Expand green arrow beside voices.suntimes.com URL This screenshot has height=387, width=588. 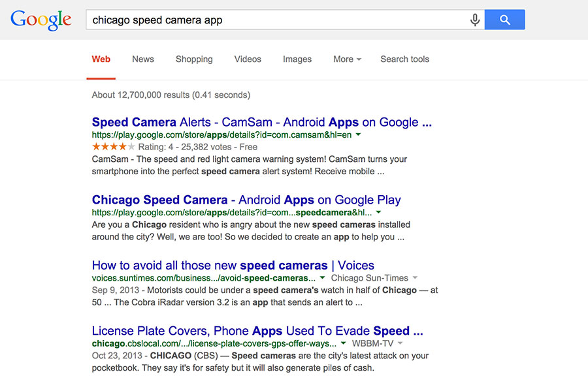pyautogui.click(x=322, y=277)
